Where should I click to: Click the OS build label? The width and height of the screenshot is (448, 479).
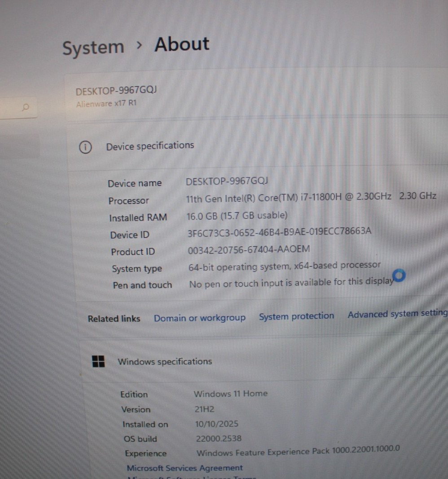coord(140,439)
